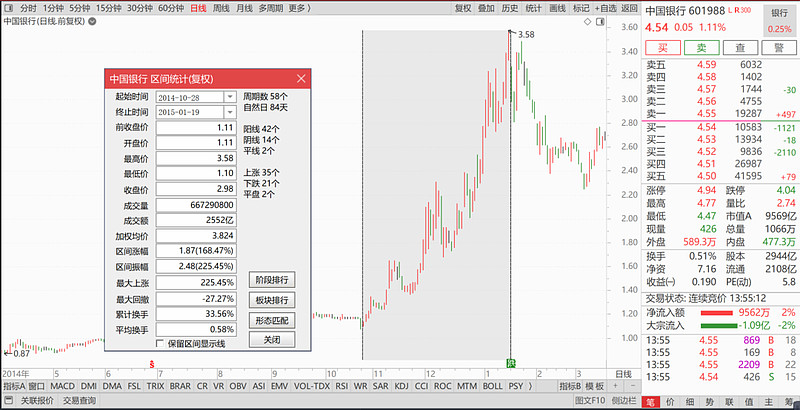Viewport: 800px width, 410px height.
Task: Open the 终止时间 date dropdown
Action: click(231, 113)
